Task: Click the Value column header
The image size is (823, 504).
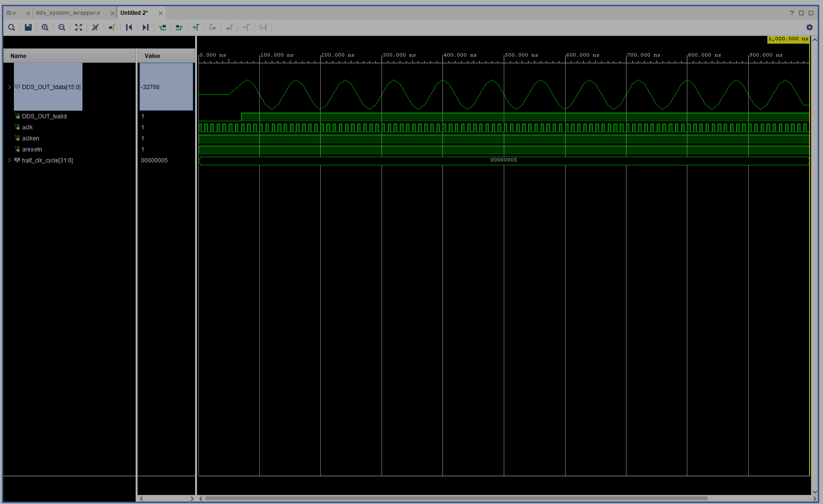Action: pyautogui.click(x=166, y=56)
